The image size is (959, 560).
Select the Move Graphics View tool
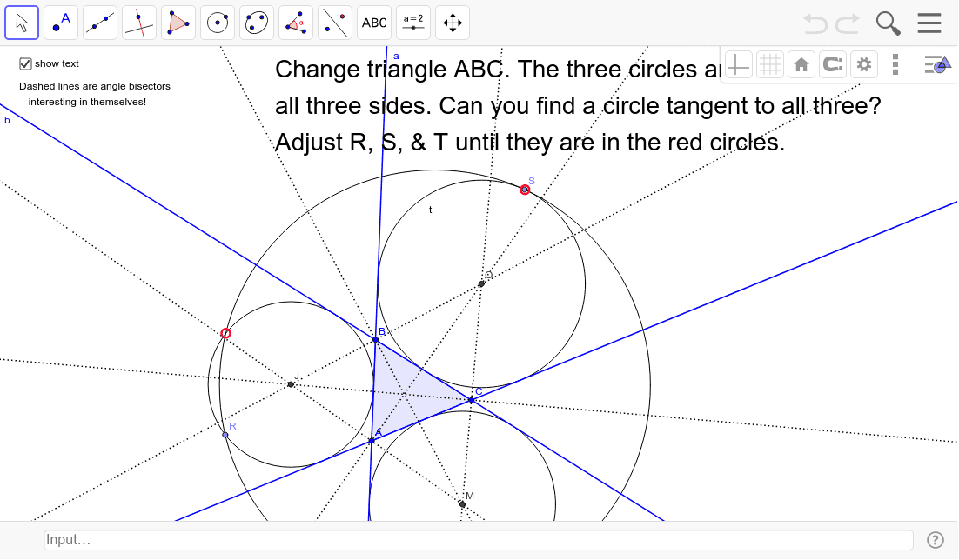coord(453,23)
